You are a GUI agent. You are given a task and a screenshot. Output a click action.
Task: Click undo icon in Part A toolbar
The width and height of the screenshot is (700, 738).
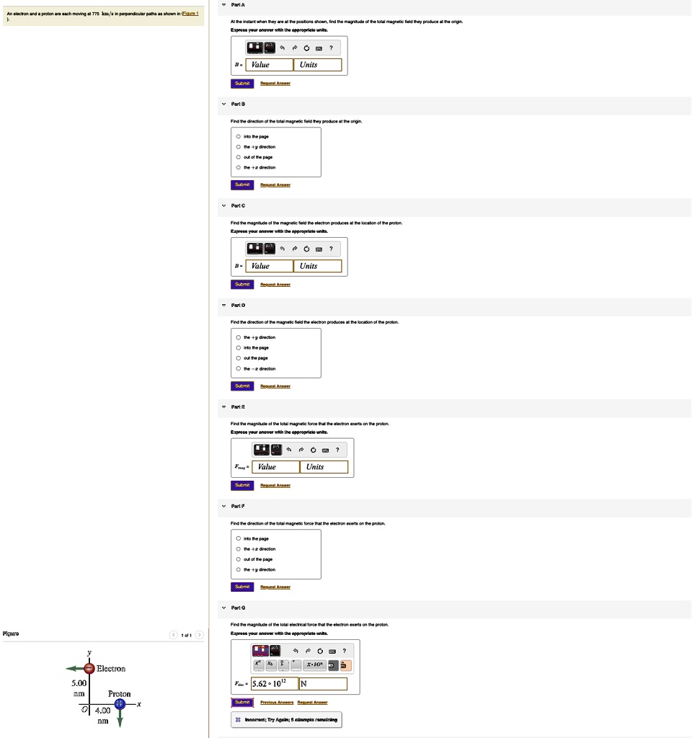tap(283, 48)
